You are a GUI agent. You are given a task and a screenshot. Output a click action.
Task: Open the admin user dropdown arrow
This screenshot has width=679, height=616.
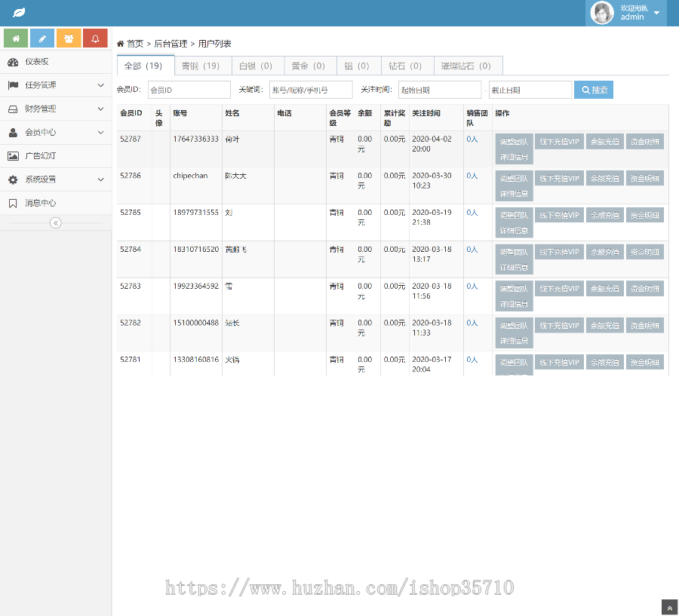tap(656, 13)
